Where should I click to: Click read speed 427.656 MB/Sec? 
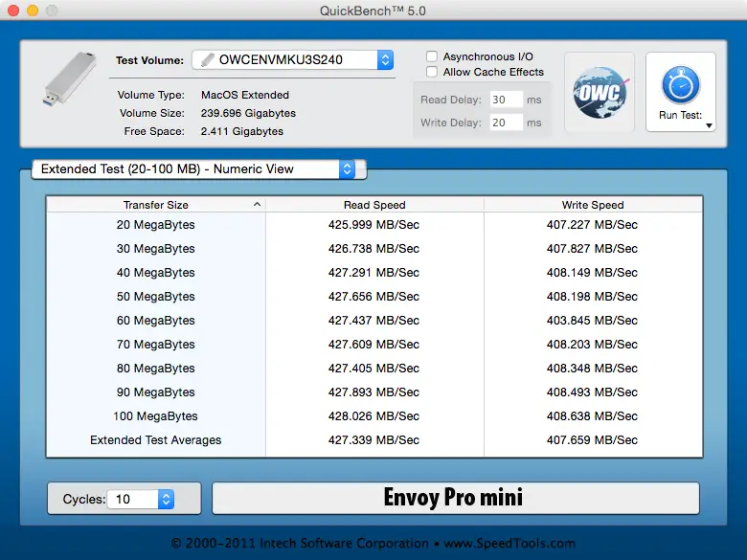coord(373,296)
